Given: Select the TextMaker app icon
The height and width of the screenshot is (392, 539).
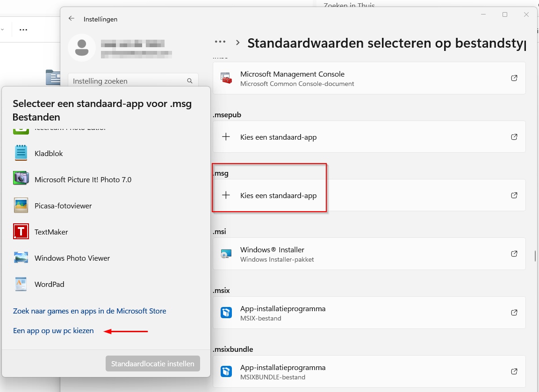Looking at the screenshot, I should (21, 232).
